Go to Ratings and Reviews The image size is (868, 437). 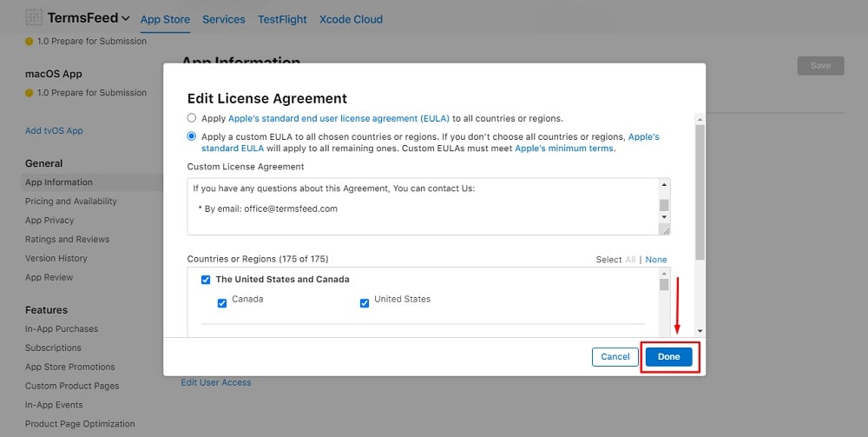(67, 239)
